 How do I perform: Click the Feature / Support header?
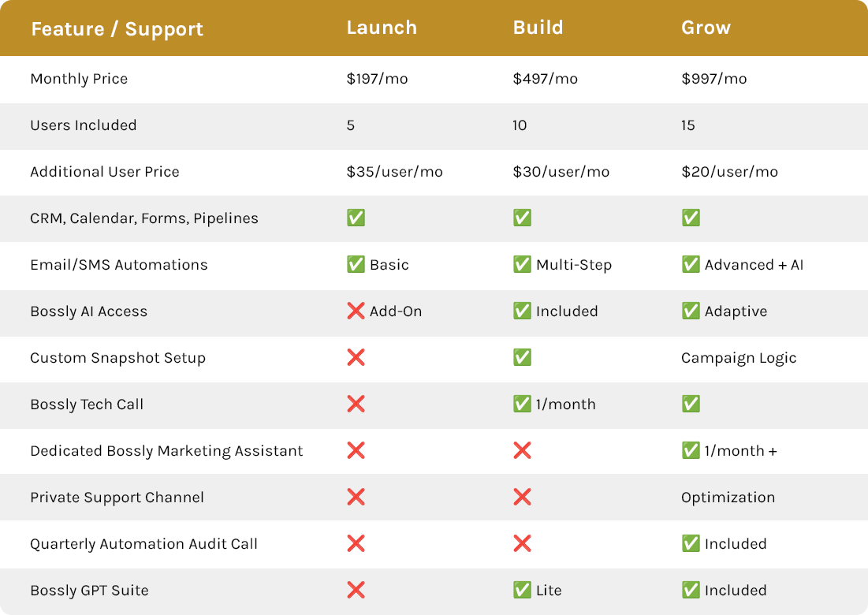coord(117,29)
